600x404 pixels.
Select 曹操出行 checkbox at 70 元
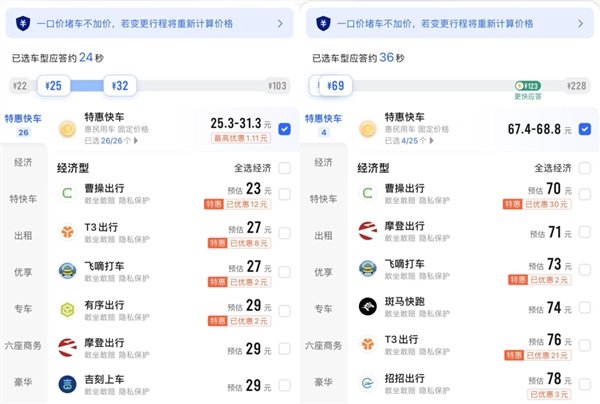pyautogui.click(x=585, y=194)
